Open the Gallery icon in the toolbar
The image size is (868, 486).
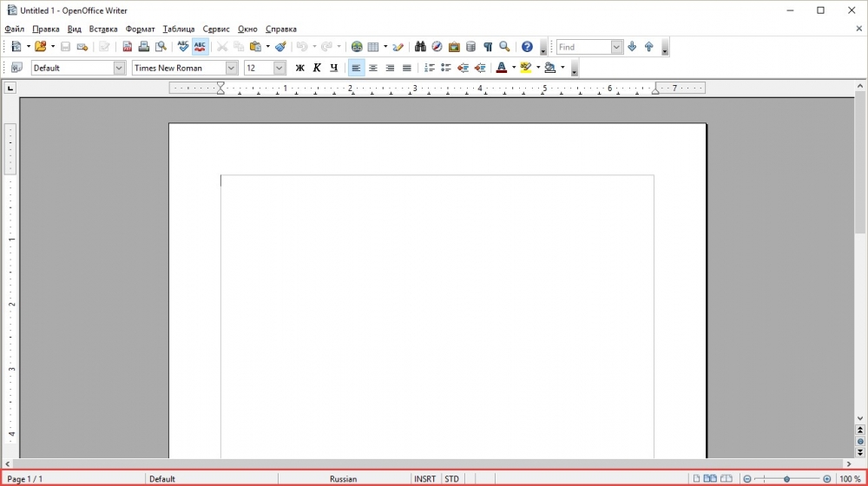pos(454,47)
